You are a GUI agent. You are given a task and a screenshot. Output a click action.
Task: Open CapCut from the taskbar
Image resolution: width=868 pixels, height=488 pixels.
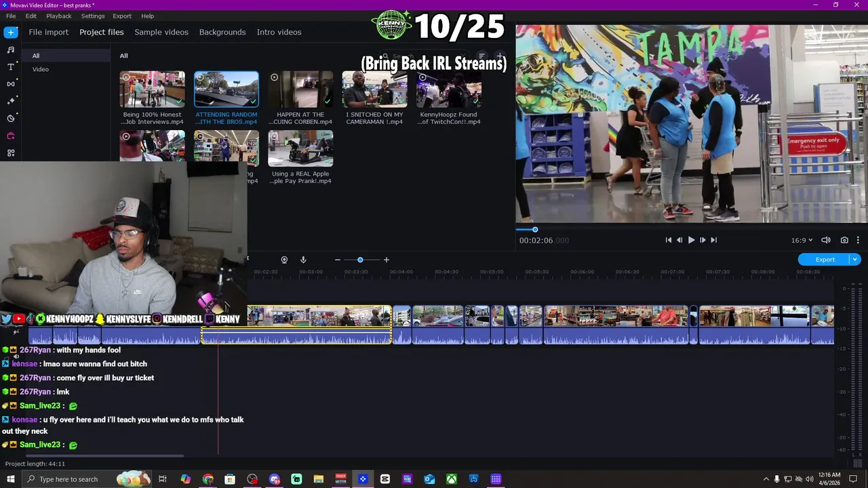(x=385, y=479)
